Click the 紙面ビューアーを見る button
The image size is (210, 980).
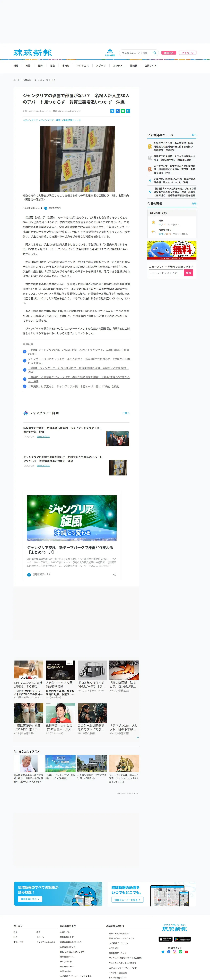tap(127, 900)
